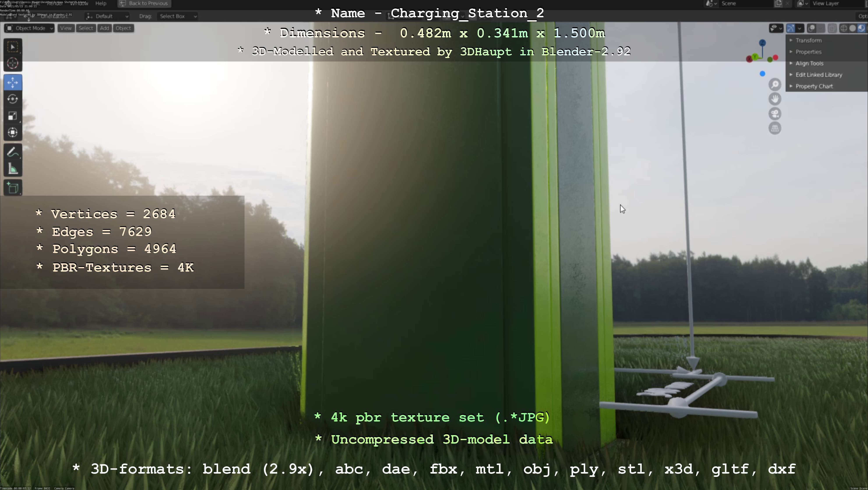Click the pan view hand icon
The image size is (868, 490).
[x=775, y=99]
